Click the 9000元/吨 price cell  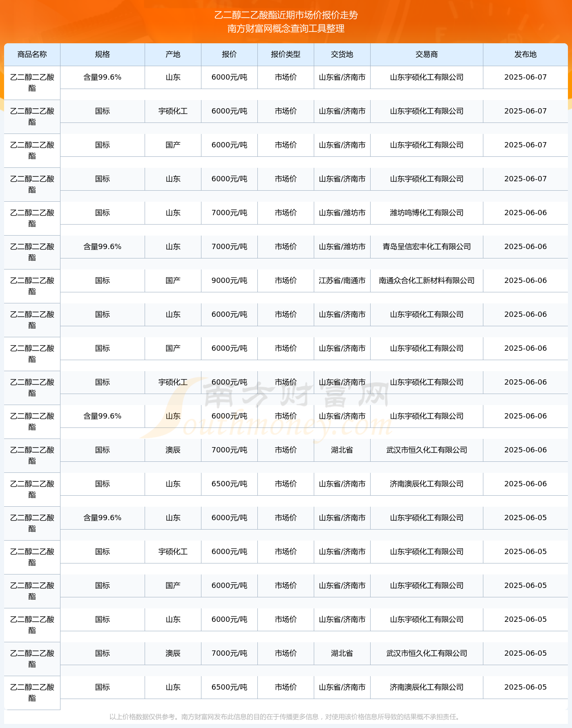coord(229,281)
